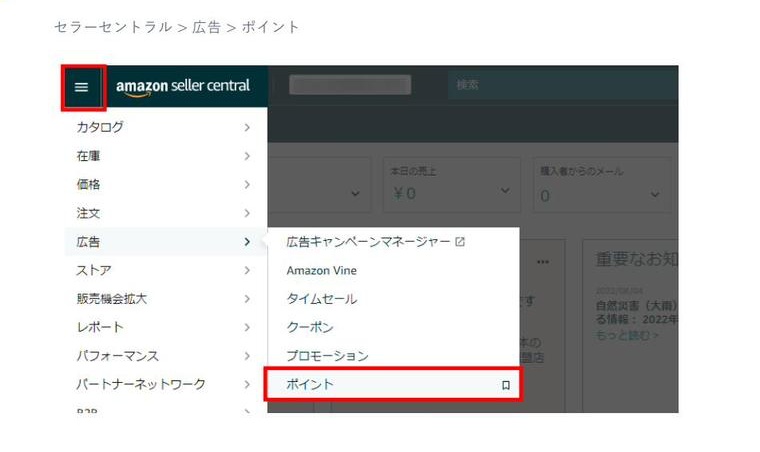Expand 注文 submenu chevron

point(247,213)
